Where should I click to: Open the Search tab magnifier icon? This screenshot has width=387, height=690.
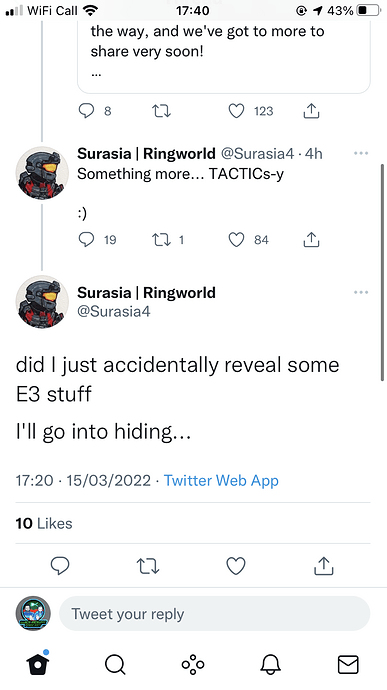pyautogui.click(x=115, y=664)
